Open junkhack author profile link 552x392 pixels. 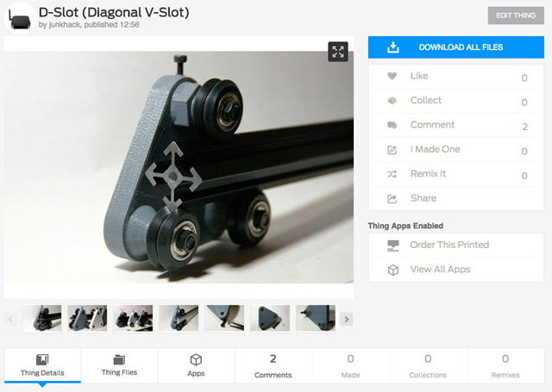65,25
